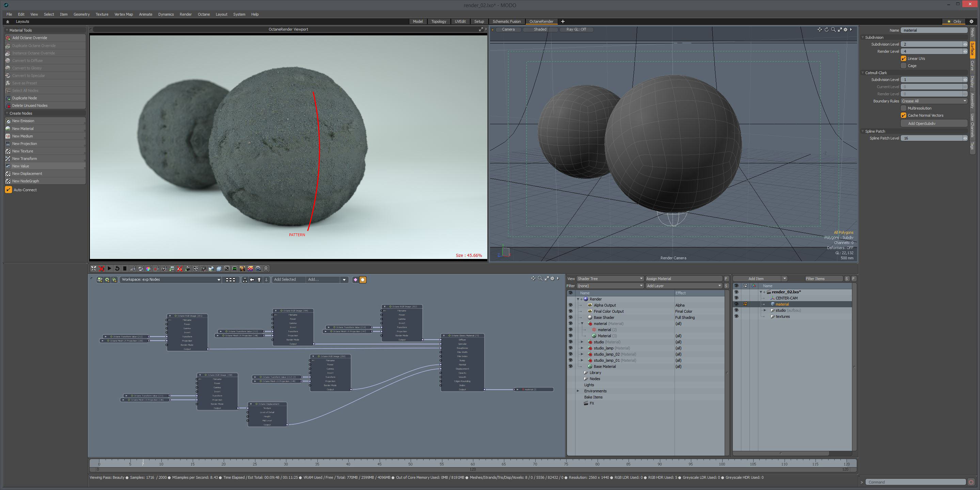Toggle the Auto-Connect checkbox
Viewport: 980px width, 490px height.
click(9, 190)
